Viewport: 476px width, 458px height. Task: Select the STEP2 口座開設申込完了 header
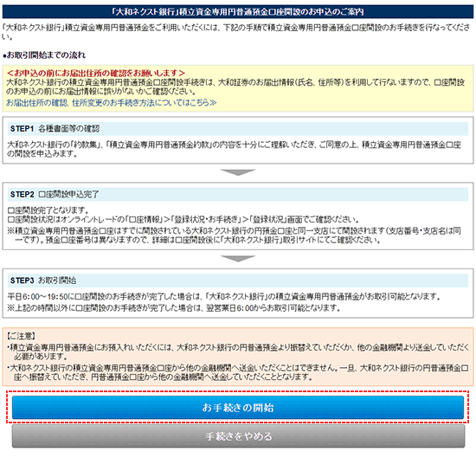click(238, 195)
